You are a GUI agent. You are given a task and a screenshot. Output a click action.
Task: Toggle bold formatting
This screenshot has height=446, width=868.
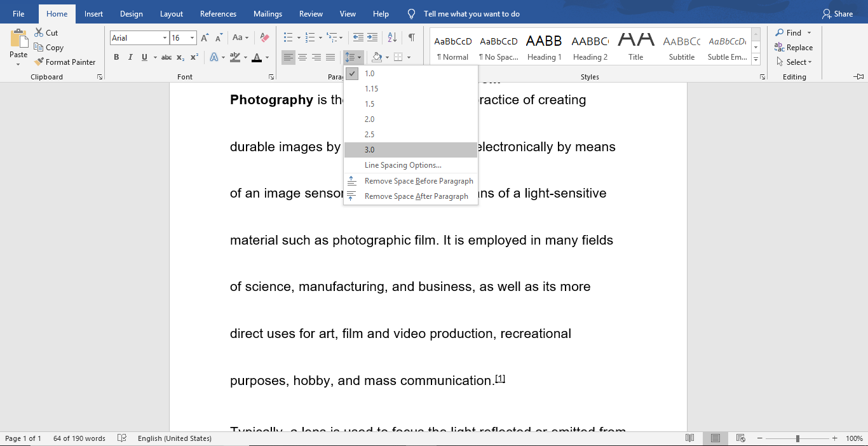(116, 57)
